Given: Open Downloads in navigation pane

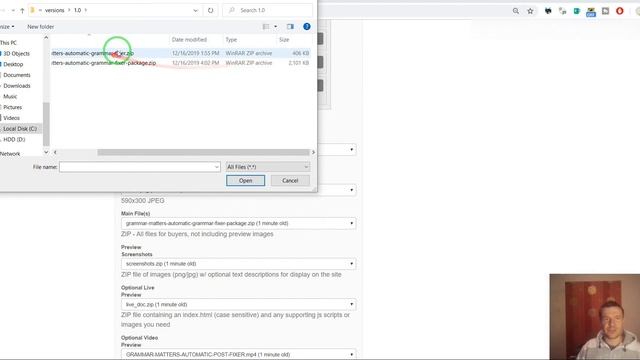Looking at the screenshot, I should 17,86.
